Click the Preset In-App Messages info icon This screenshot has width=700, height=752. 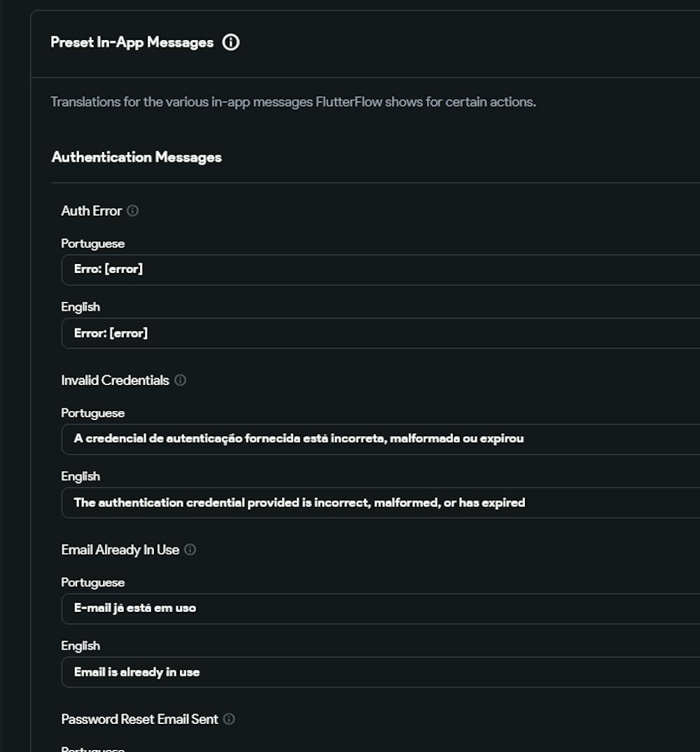coord(230,43)
